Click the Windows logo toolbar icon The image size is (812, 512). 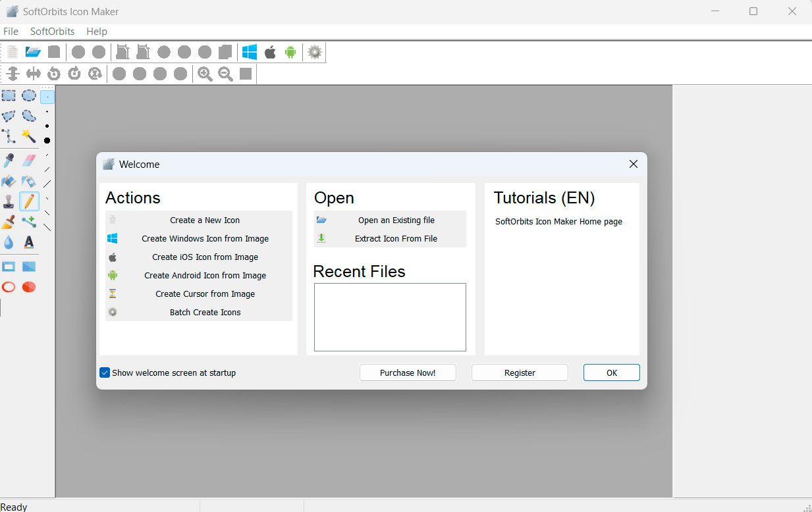tap(249, 52)
